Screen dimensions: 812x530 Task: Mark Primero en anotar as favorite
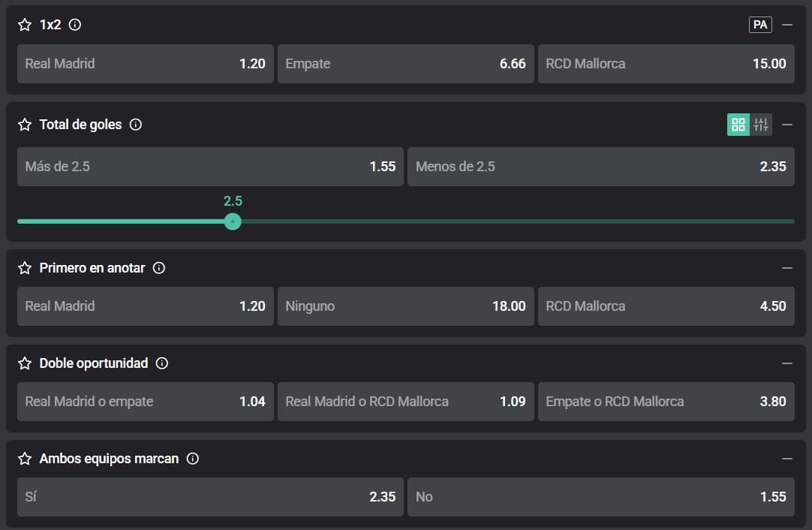pos(25,268)
